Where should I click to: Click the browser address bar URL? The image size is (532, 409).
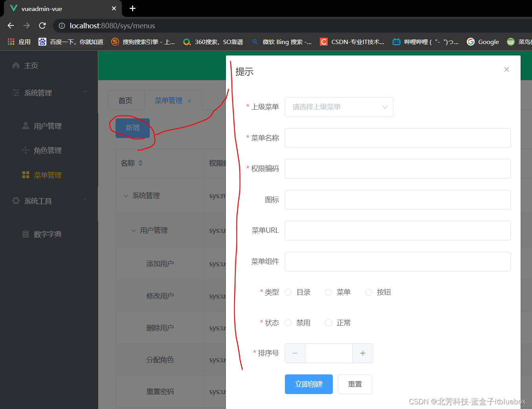point(112,26)
